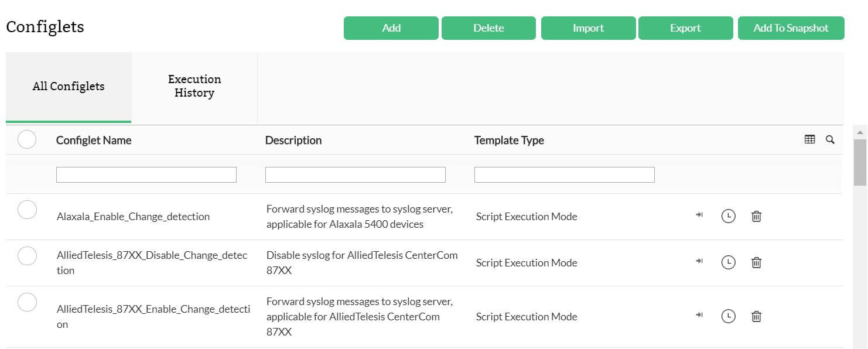The width and height of the screenshot is (868, 349).
Task: Select all configlets using header circle
Action: click(27, 139)
